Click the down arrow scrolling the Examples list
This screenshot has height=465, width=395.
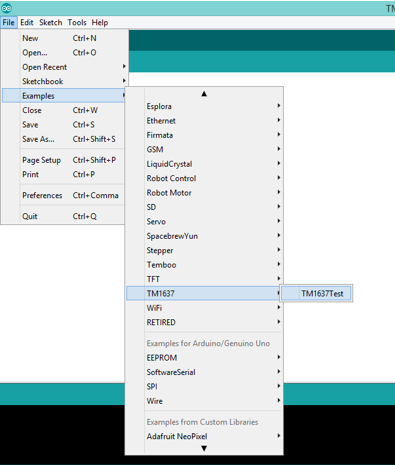click(x=204, y=448)
